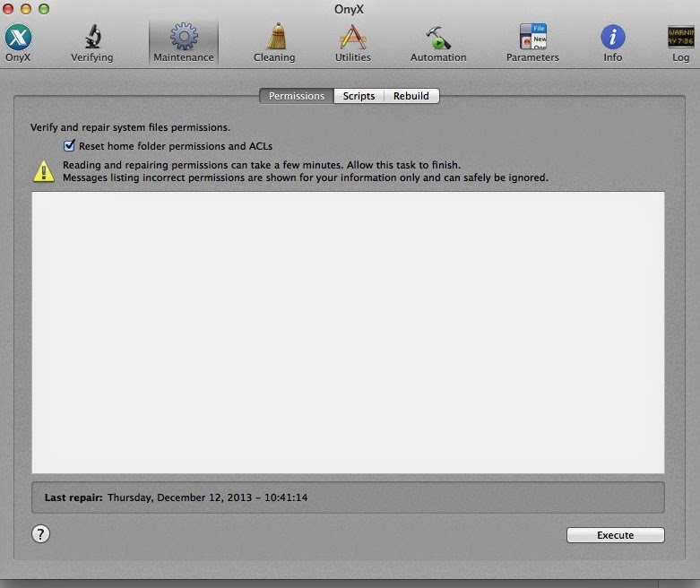Show the Info panel

(612, 43)
